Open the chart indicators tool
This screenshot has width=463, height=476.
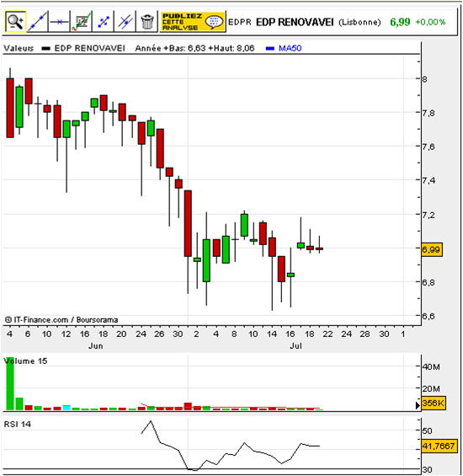click(x=82, y=22)
